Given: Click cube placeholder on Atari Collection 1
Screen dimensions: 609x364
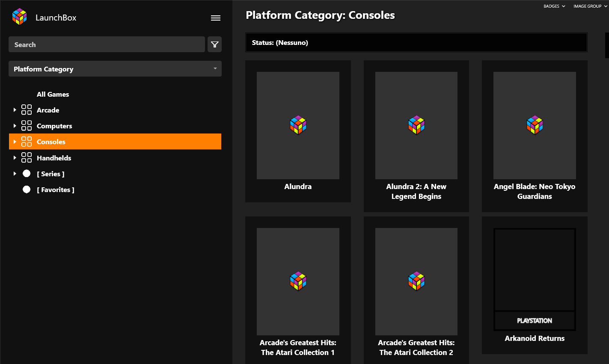Looking at the screenshot, I should [298, 281].
